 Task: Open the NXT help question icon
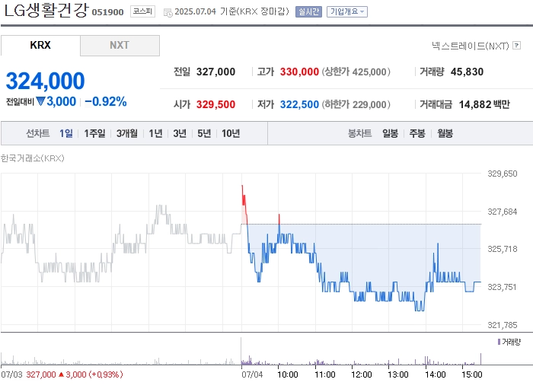[x=516, y=45]
